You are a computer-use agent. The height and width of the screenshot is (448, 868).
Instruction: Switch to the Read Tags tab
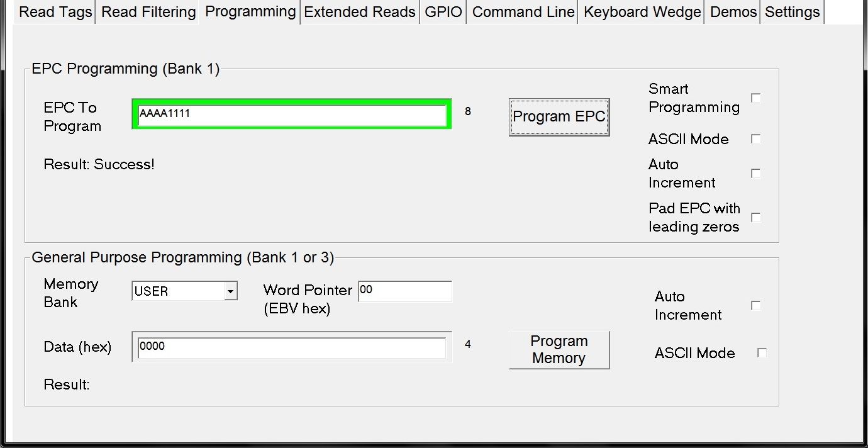[x=55, y=12]
